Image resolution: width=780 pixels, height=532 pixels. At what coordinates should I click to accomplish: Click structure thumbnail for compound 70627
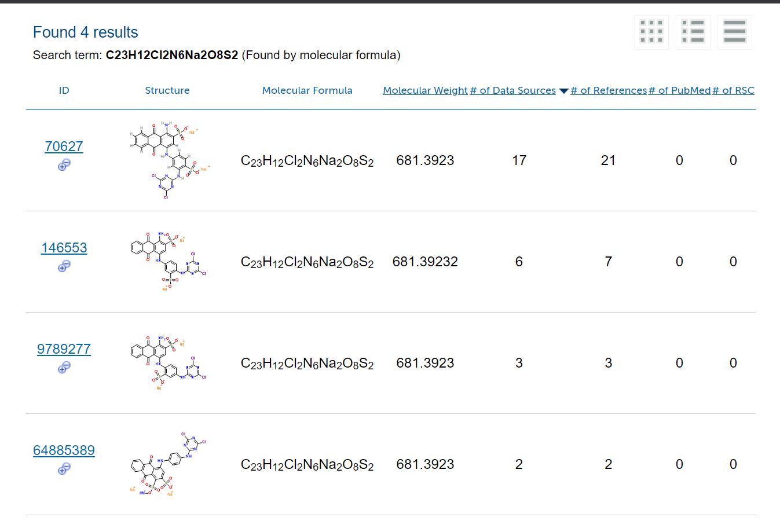click(167, 160)
